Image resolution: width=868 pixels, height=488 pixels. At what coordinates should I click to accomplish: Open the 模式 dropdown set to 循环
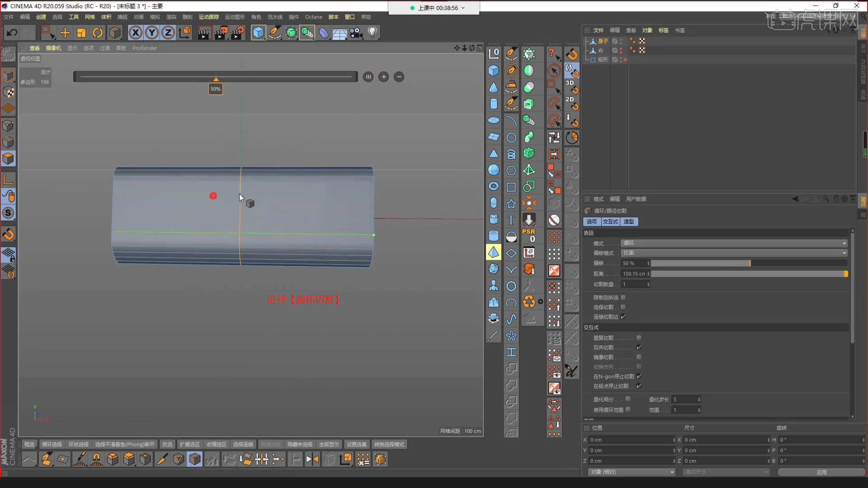pyautogui.click(x=734, y=243)
